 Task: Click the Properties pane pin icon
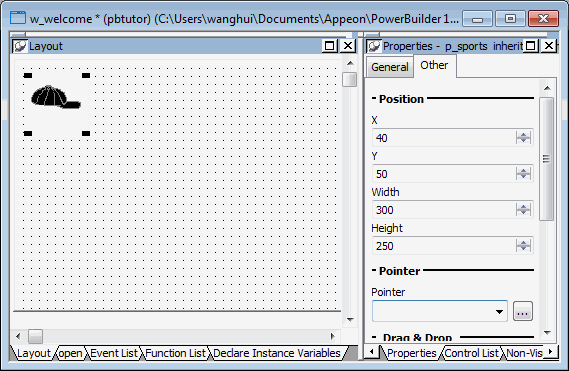tap(373, 46)
